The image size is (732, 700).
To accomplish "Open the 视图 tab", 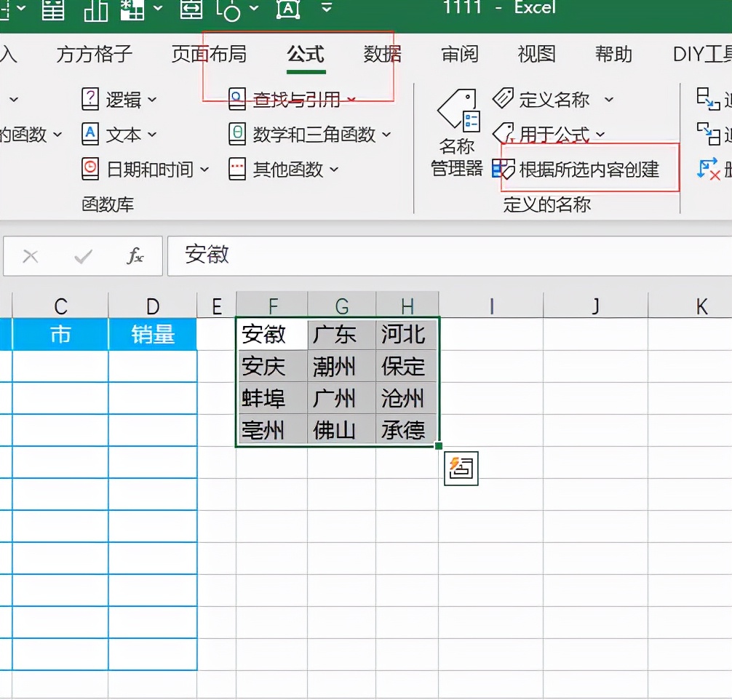I will coord(537,54).
